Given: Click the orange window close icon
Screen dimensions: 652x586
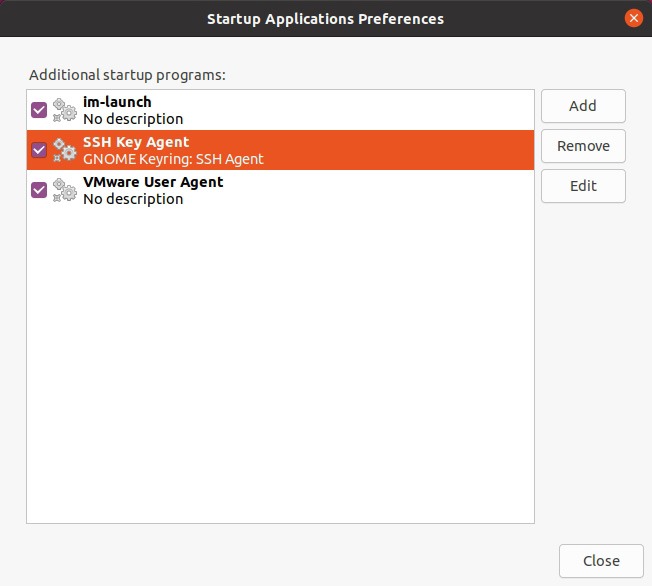Looking at the screenshot, I should click(x=634, y=18).
